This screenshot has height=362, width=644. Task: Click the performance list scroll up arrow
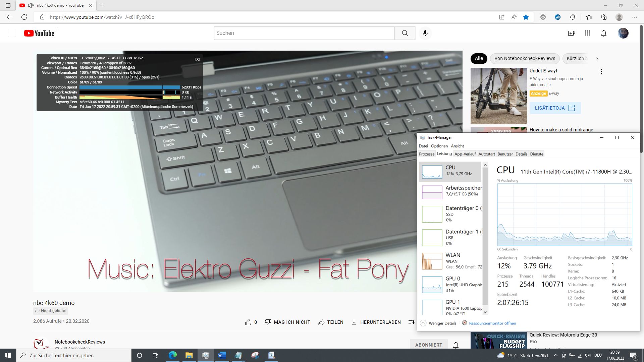tap(485, 165)
